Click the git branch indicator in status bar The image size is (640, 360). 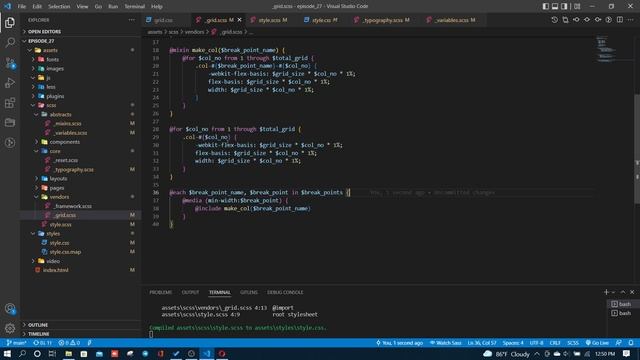click(x=16, y=343)
